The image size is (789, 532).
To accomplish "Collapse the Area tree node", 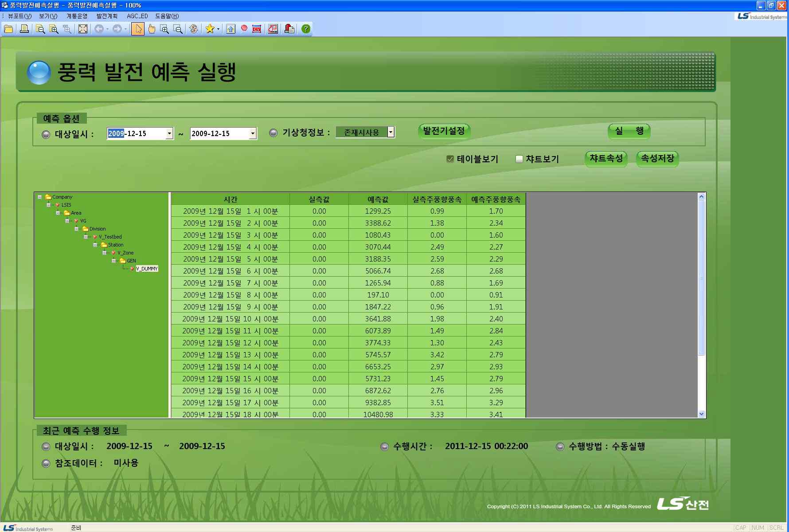I will tap(58, 213).
